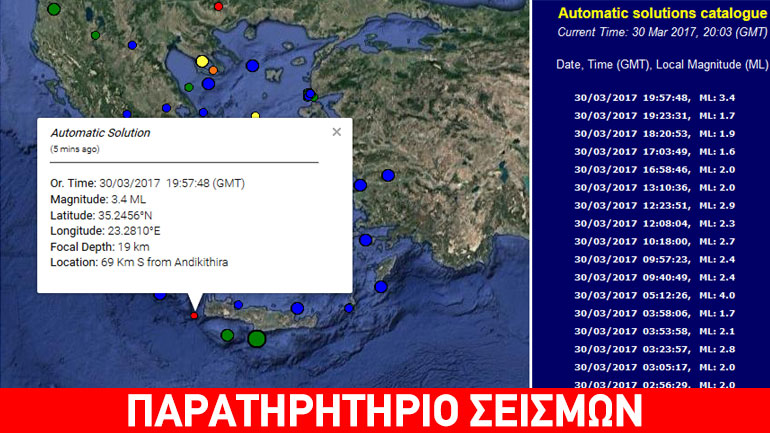The image size is (770, 433).
Task: Click the Location Andikithira line
Action: pyautogui.click(x=139, y=262)
